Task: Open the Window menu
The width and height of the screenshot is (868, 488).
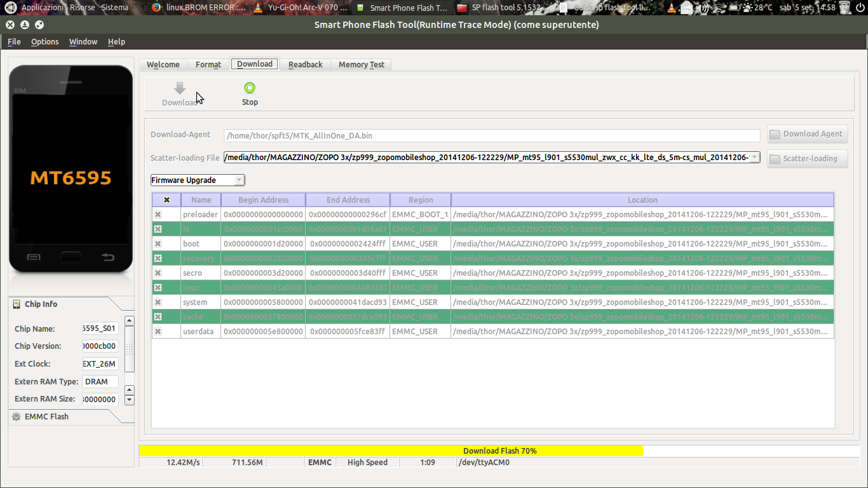Action: pos(83,42)
